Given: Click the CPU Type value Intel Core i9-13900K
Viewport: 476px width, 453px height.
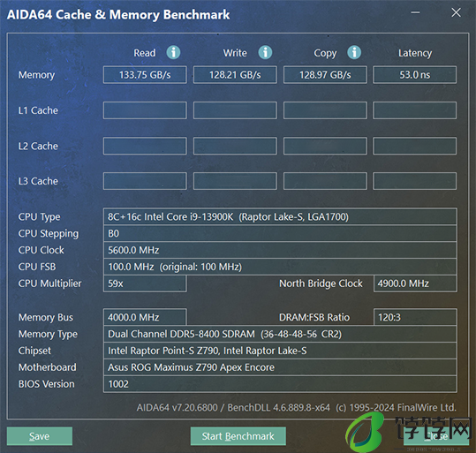Looking at the screenshot, I should (x=280, y=216).
